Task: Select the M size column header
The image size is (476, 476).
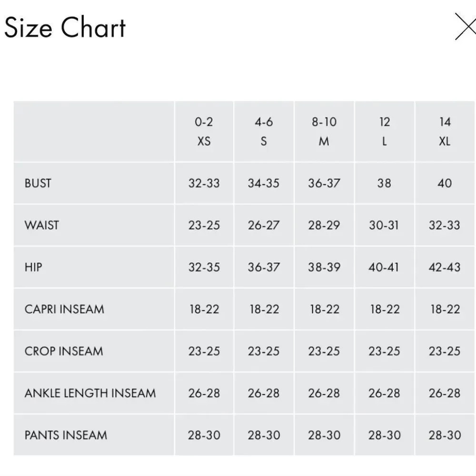Action: [324, 132]
